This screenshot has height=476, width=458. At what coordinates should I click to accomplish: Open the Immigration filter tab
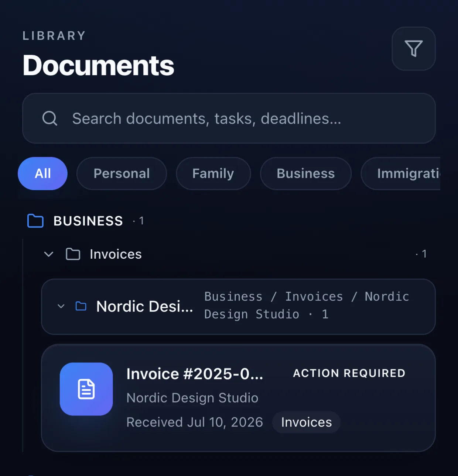pyautogui.click(x=401, y=173)
